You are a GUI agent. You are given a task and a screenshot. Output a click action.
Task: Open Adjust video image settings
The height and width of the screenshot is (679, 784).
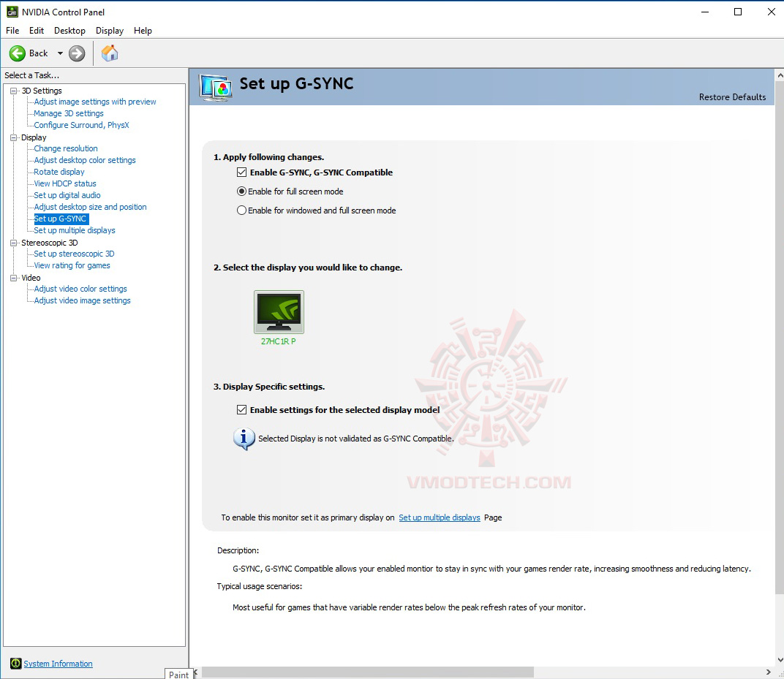82,301
